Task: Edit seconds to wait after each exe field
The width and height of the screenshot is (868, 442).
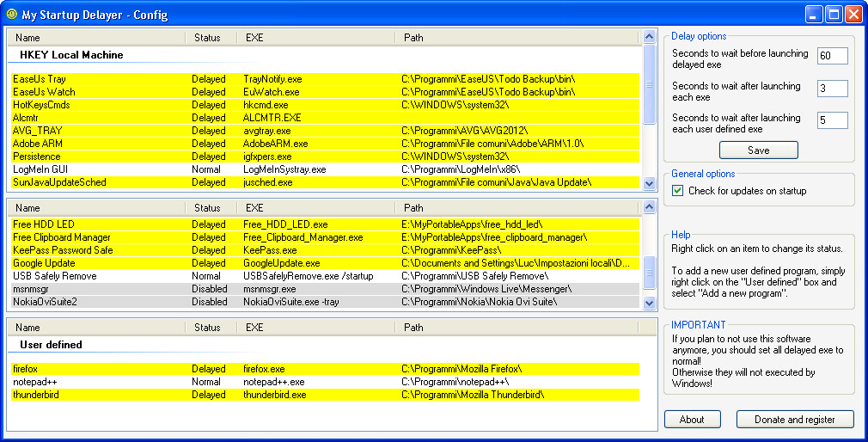Action: (x=832, y=88)
